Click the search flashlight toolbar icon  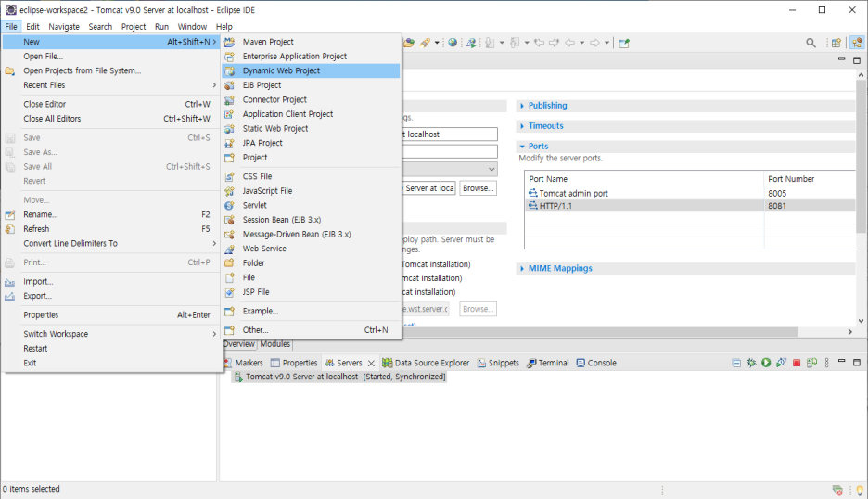point(425,43)
